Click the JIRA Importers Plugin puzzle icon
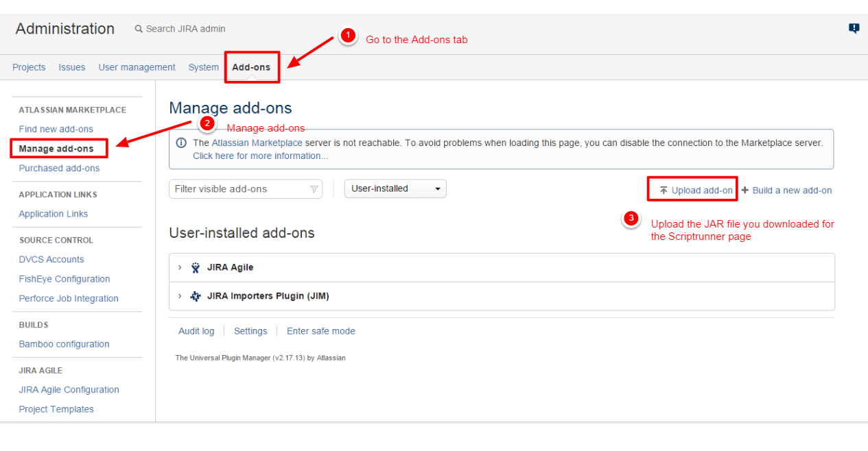868x451 pixels. click(x=196, y=295)
